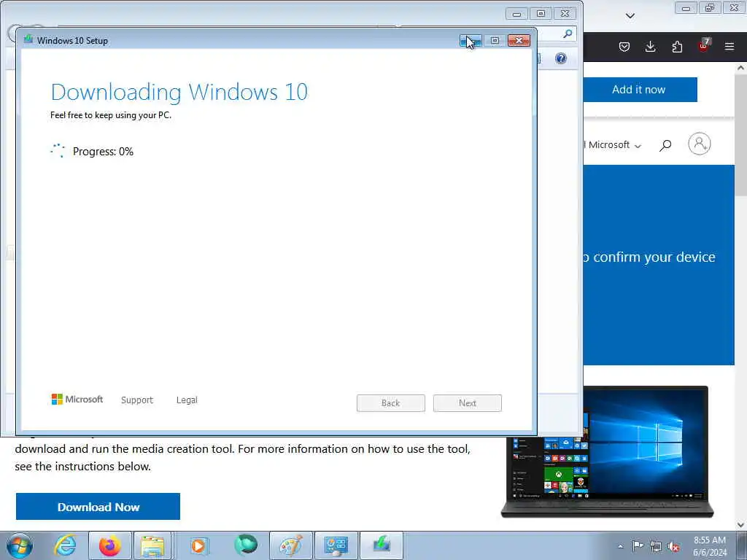The height and width of the screenshot is (560, 747).
Task: Minimize the Windows 10 Setup window
Action: pyautogui.click(x=471, y=41)
